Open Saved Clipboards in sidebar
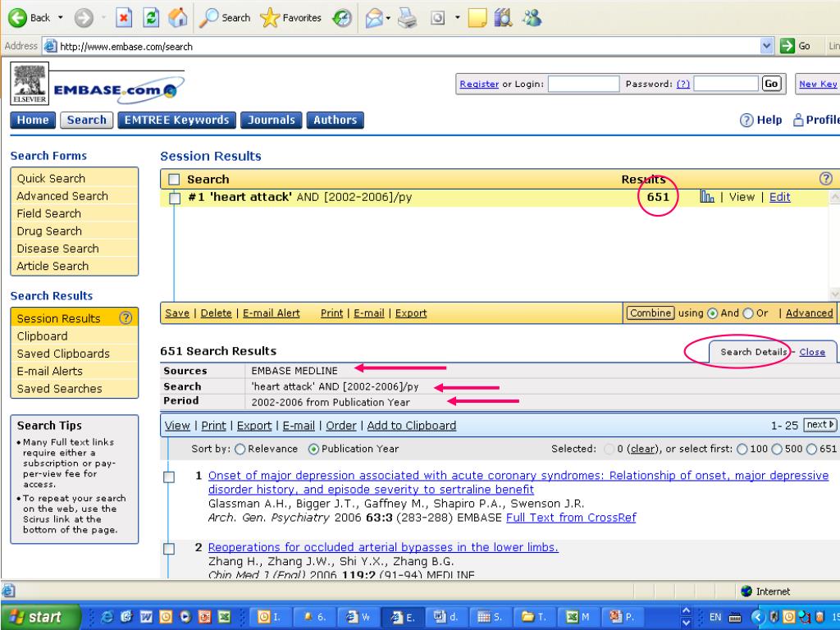 pyautogui.click(x=63, y=354)
